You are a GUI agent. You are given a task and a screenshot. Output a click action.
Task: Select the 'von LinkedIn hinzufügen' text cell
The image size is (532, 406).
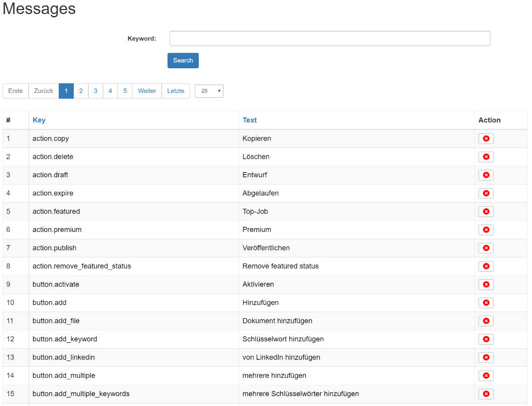(356, 357)
